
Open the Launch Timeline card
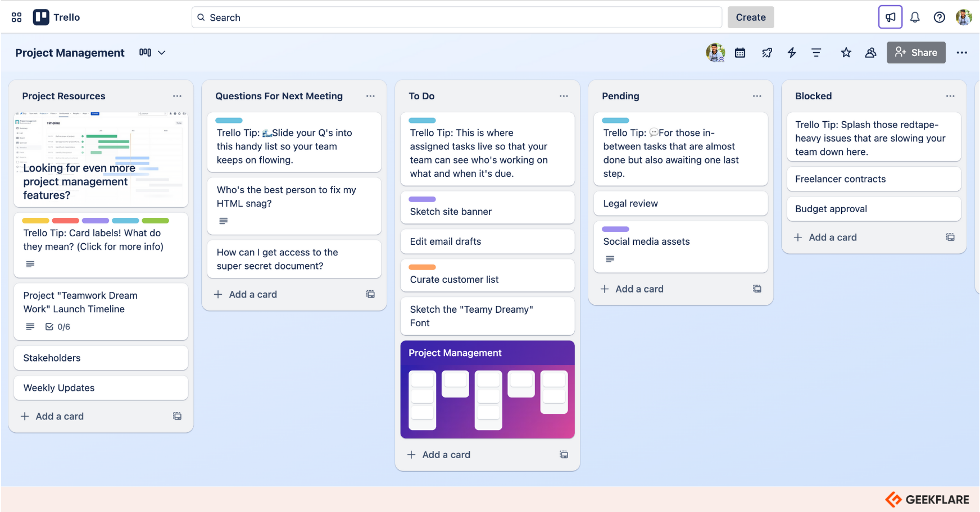[x=101, y=312]
